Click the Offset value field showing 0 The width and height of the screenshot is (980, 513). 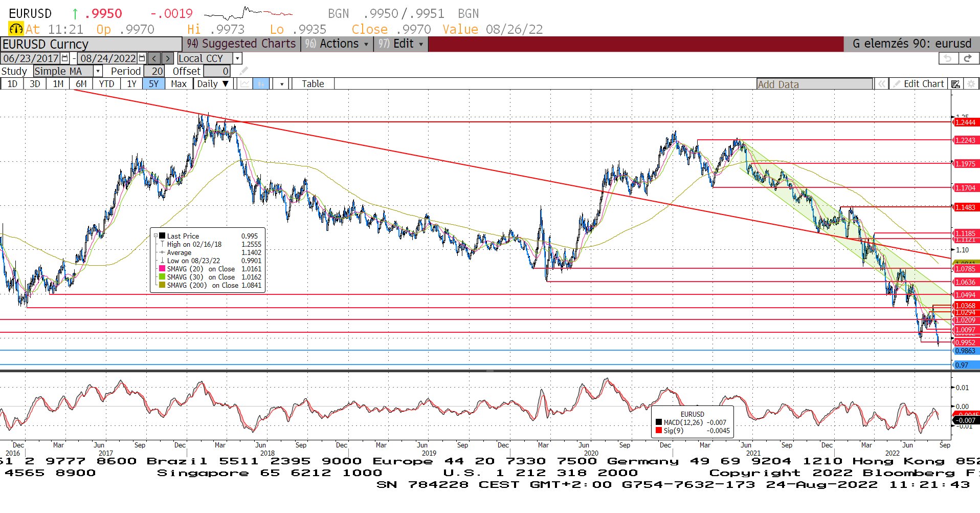pyautogui.click(x=217, y=71)
